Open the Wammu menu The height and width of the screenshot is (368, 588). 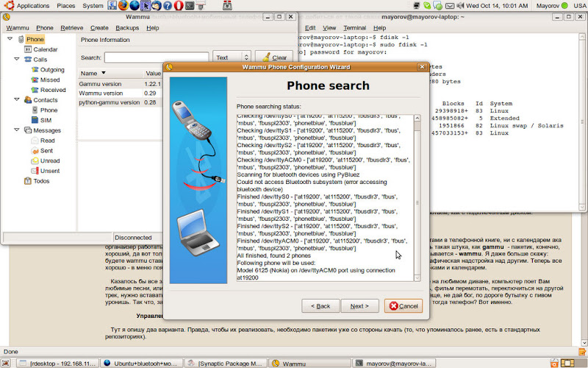coord(18,28)
